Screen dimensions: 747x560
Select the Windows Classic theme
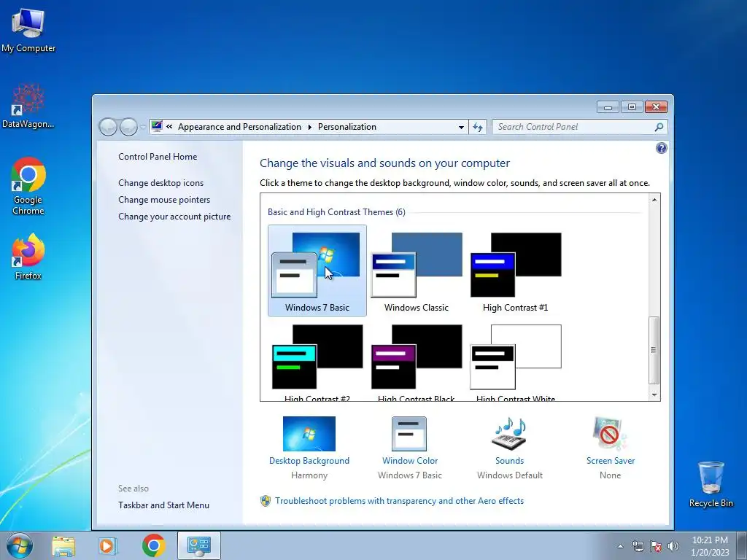(417, 271)
